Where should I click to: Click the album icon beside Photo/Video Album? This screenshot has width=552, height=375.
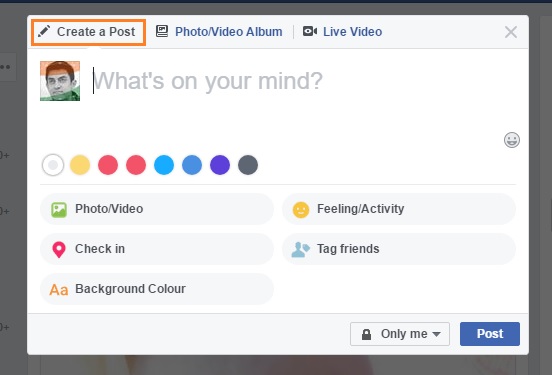[x=162, y=31]
